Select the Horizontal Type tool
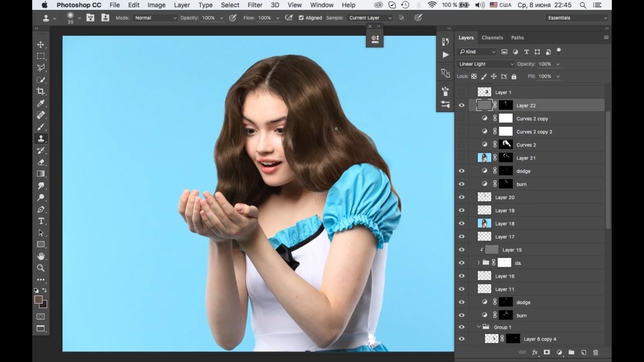Image resolution: width=644 pixels, height=362 pixels. click(41, 221)
